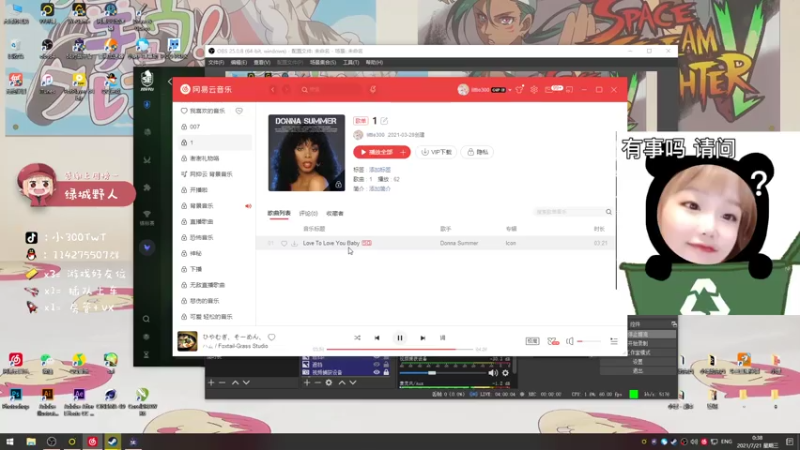Image resolution: width=800 pixels, height=450 pixels.
Task: Open NetEase Cloud Music settings gear
Action: click(x=534, y=90)
